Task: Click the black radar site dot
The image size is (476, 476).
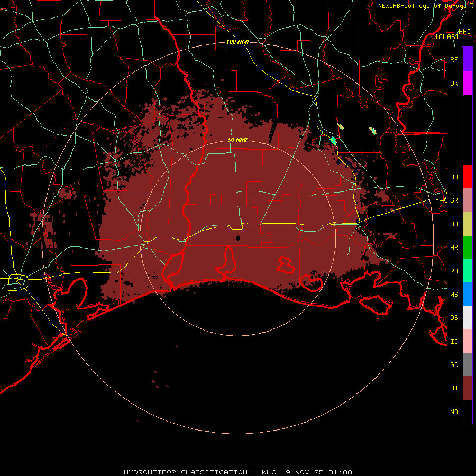Action: (238, 238)
